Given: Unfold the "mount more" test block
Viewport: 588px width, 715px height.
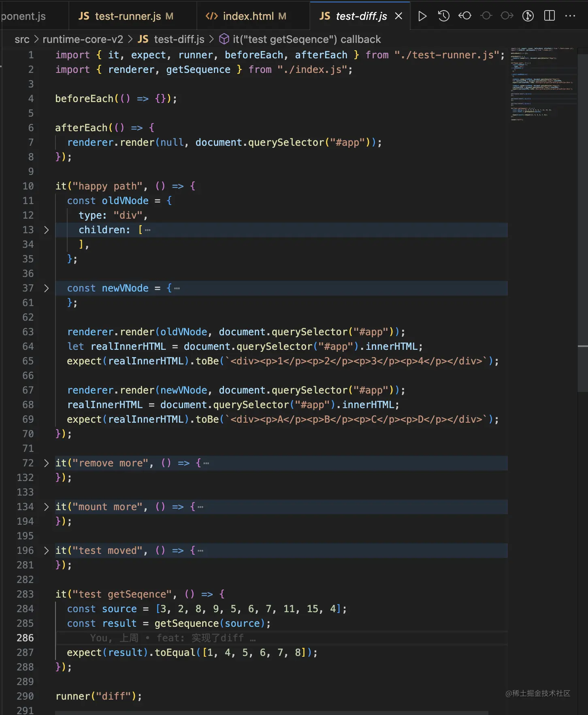Looking at the screenshot, I should [46, 507].
